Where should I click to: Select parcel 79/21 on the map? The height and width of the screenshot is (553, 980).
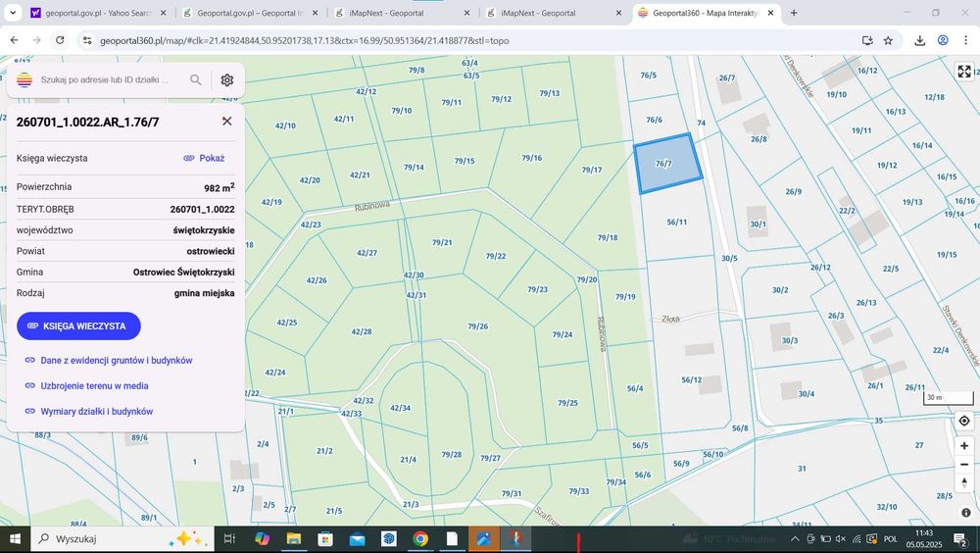[x=442, y=242]
